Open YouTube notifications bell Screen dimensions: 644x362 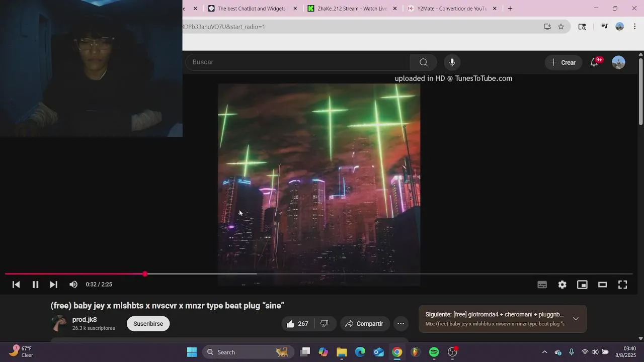coord(594,62)
